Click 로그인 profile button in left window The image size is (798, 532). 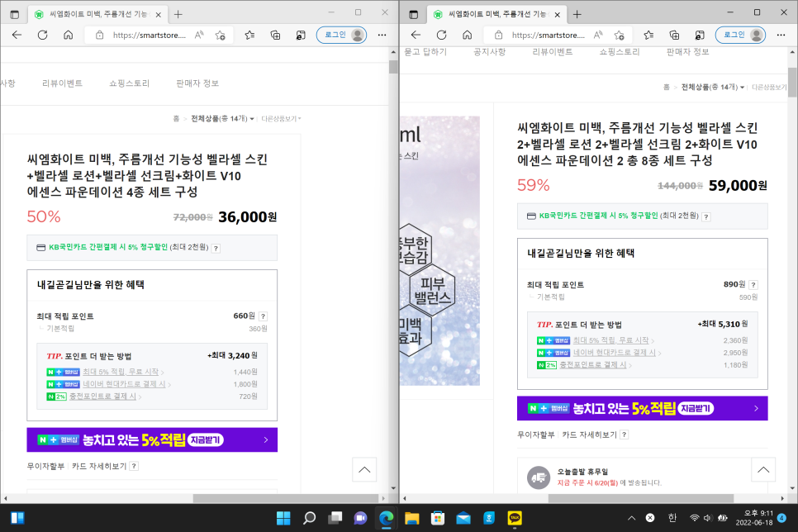tap(341, 36)
